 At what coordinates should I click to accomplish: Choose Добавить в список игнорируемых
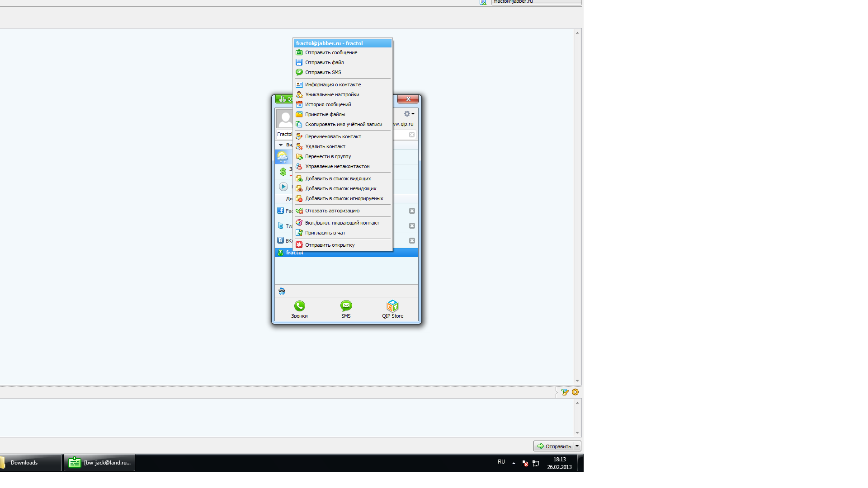(343, 198)
